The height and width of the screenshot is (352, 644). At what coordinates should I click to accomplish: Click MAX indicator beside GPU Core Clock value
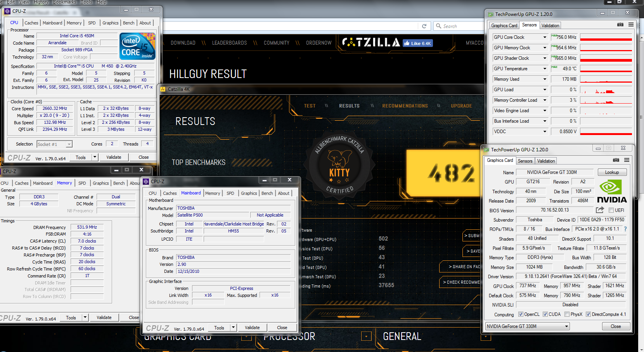pos(554,36)
